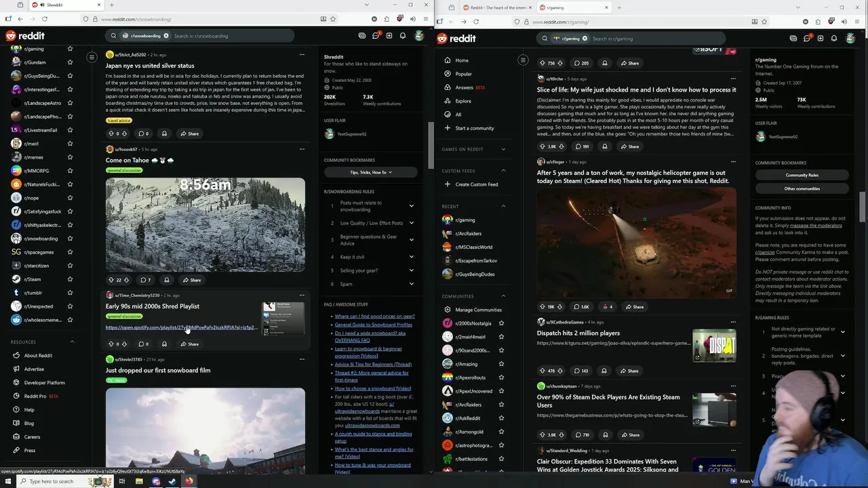Favorite r/snowboarding using the star in left sidebar
868x488 pixels.
70,239
